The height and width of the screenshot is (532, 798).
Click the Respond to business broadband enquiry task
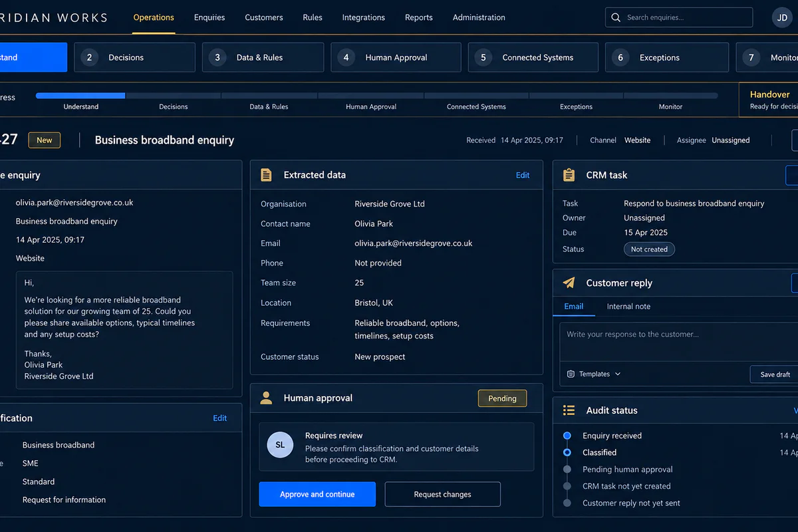[x=694, y=203]
